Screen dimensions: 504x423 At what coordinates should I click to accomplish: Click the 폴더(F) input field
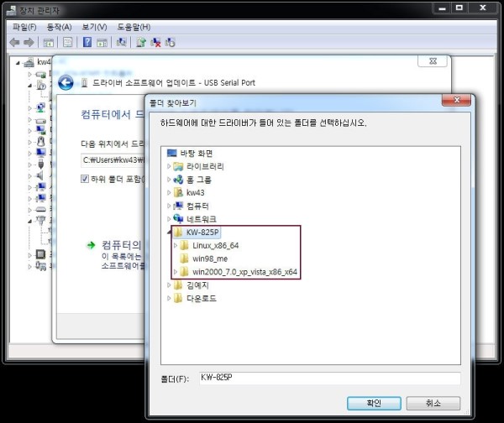pyautogui.click(x=330, y=378)
